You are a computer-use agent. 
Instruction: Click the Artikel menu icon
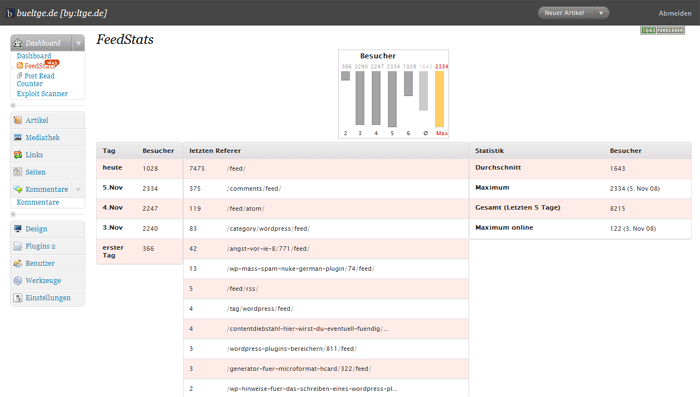(18, 120)
